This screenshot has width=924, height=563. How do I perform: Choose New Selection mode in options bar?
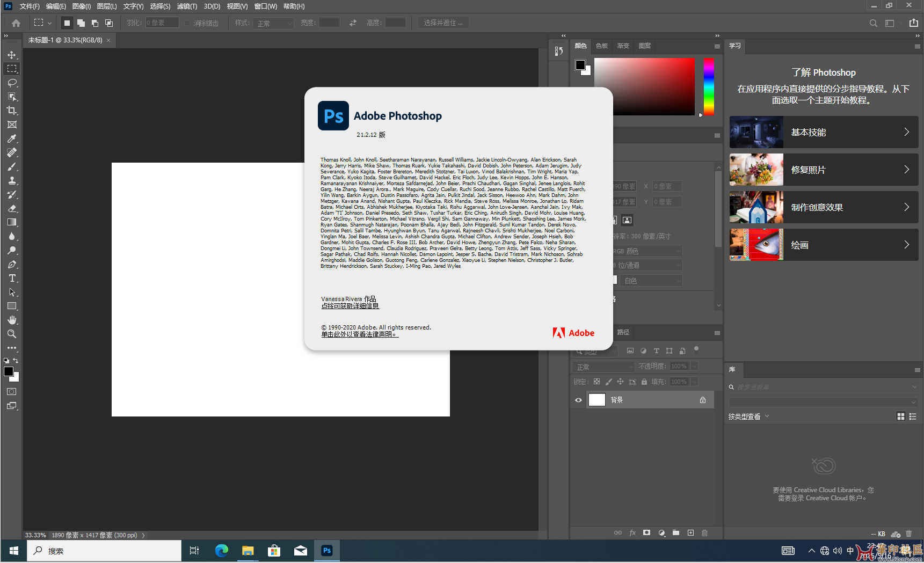pos(67,23)
